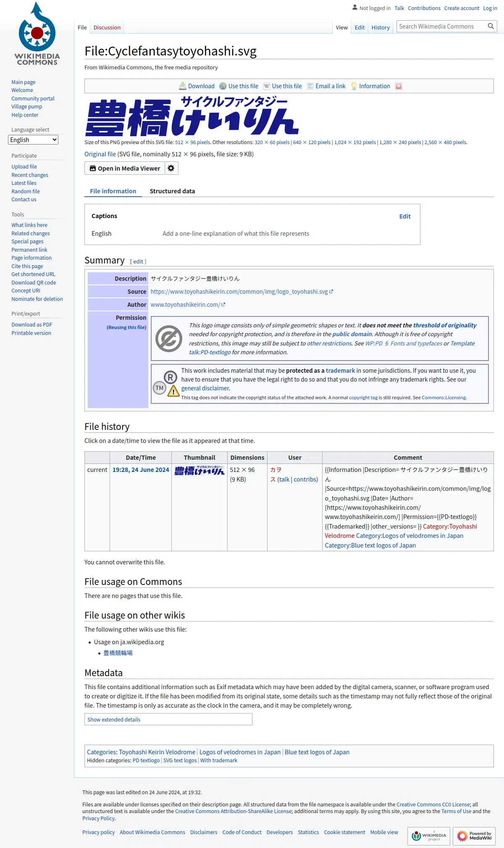This screenshot has height=848, width=504.
Task: Click the wiki W icon beside Use this file
Action: coord(267,86)
